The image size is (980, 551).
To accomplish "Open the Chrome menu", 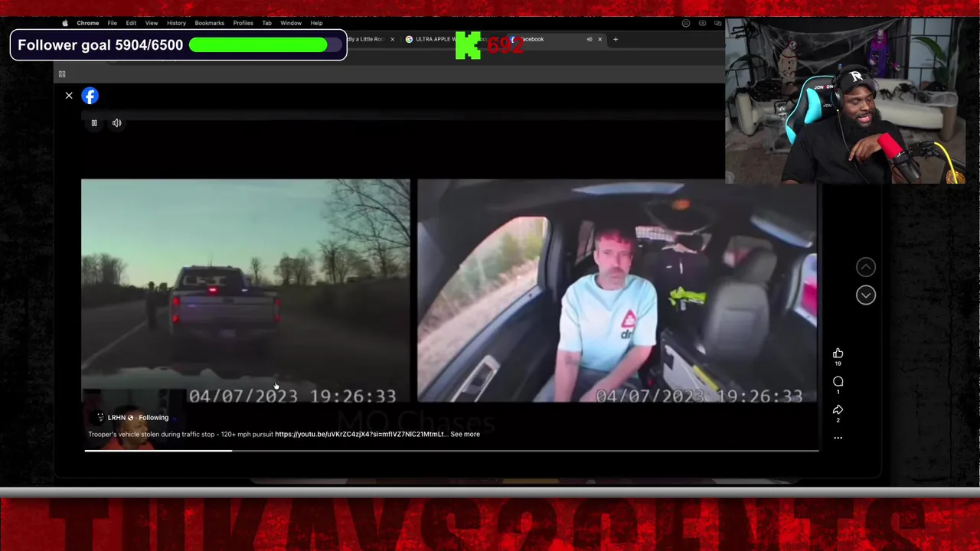I will coord(87,23).
